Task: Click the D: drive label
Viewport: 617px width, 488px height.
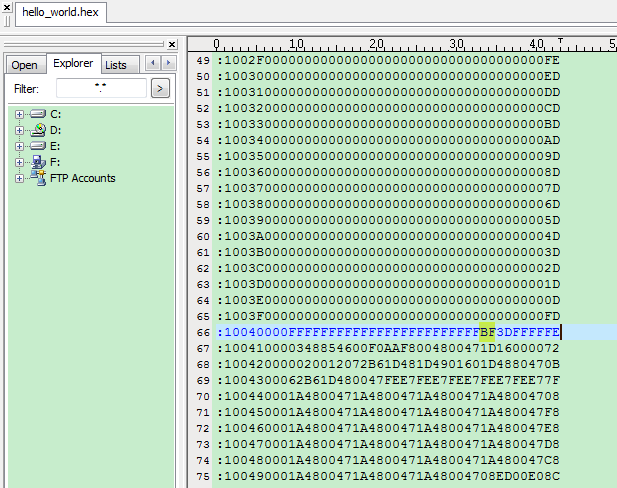Action: coord(55,130)
